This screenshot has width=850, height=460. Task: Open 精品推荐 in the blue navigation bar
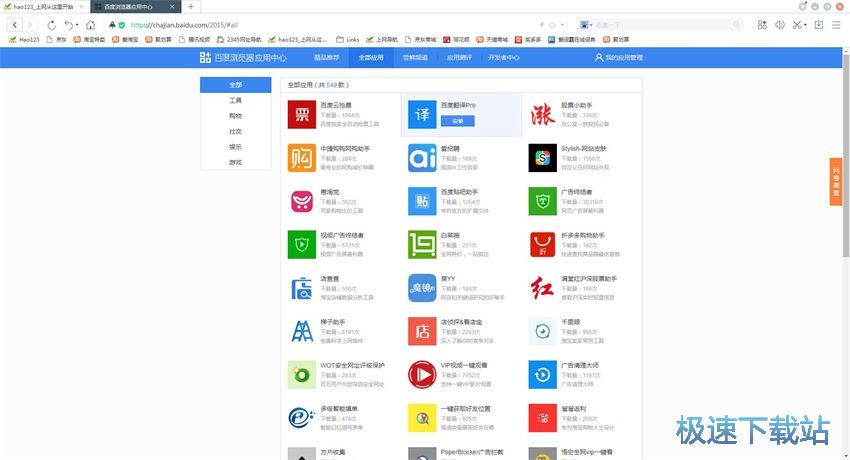(x=326, y=57)
